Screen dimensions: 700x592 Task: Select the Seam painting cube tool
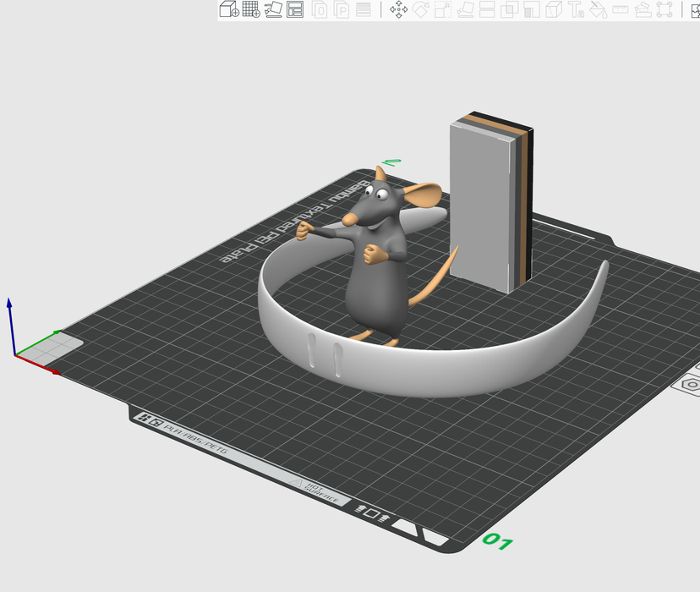point(554,10)
